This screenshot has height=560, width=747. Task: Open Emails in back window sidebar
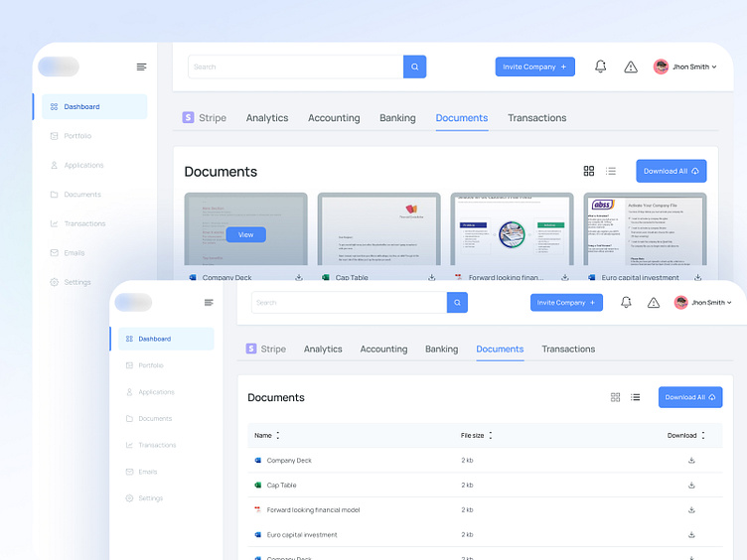pos(68,253)
